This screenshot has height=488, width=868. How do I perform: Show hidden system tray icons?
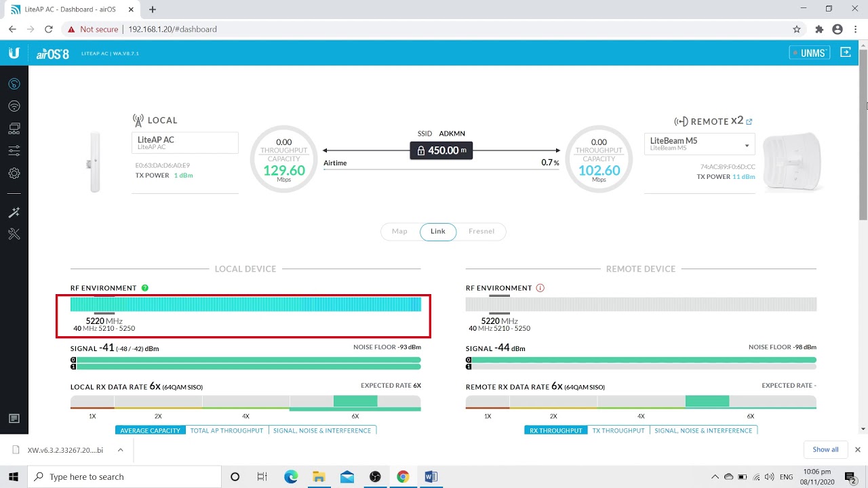click(x=715, y=476)
